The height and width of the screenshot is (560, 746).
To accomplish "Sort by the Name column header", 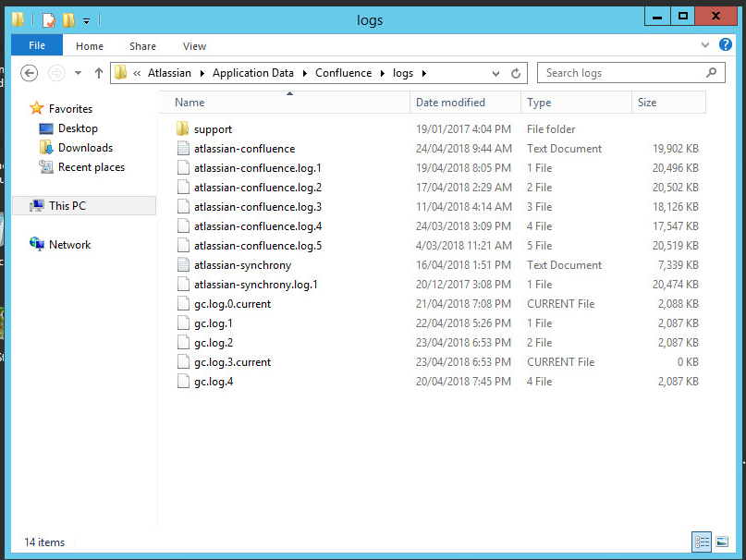I will point(285,103).
